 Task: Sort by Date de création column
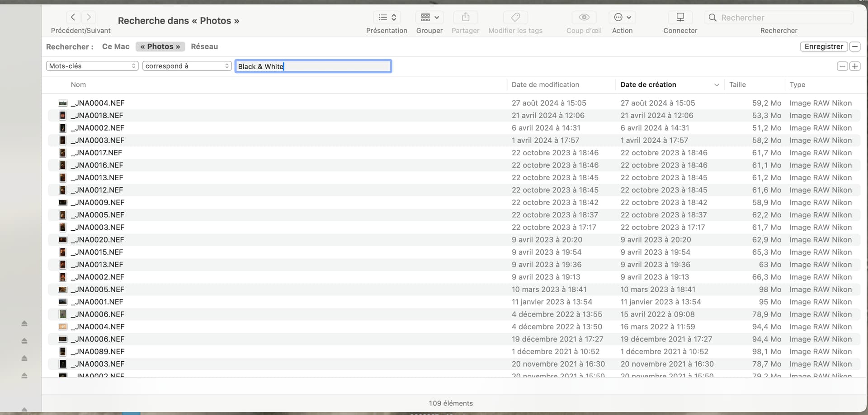coord(648,84)
